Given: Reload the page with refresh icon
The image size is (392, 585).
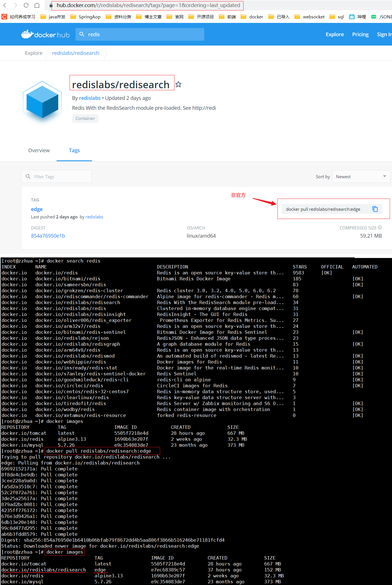Looking at the screenshot, I should point(26,5).
